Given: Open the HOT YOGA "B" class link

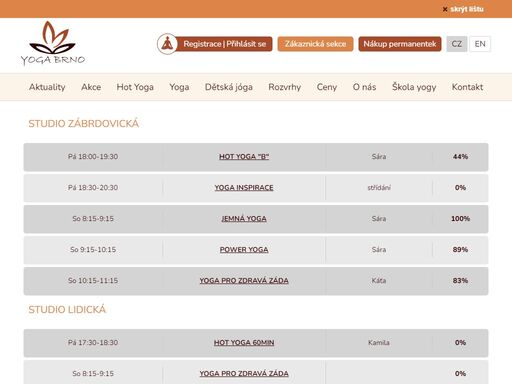Looking at the screenshot, I should (244, 157).
